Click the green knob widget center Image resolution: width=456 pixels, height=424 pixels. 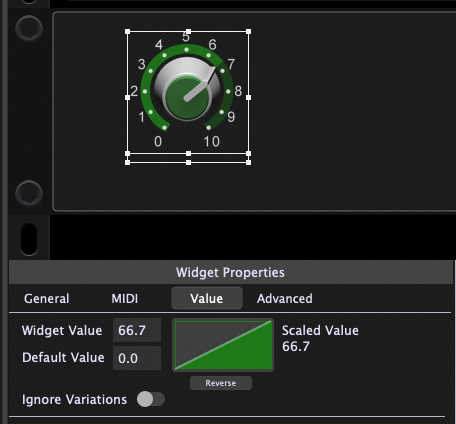[187, 97]
